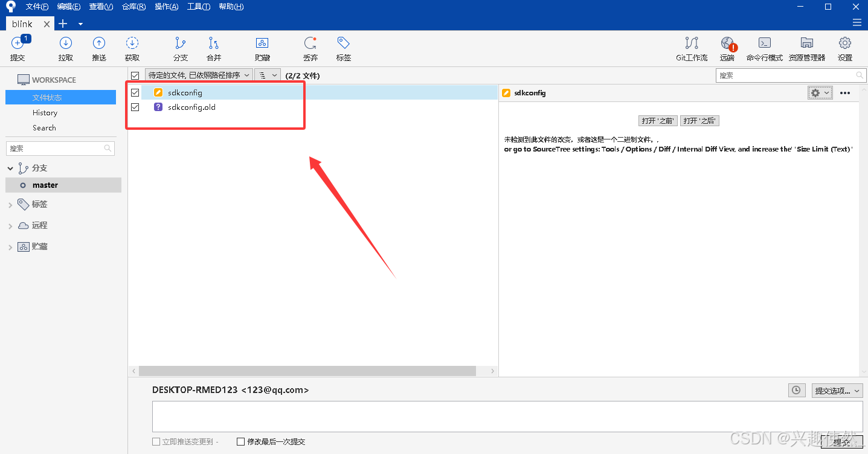Open the 仓库(R) menu
The width and height of the screenshot is (868, 454).
pyautogui.click(x=133, y=7)
